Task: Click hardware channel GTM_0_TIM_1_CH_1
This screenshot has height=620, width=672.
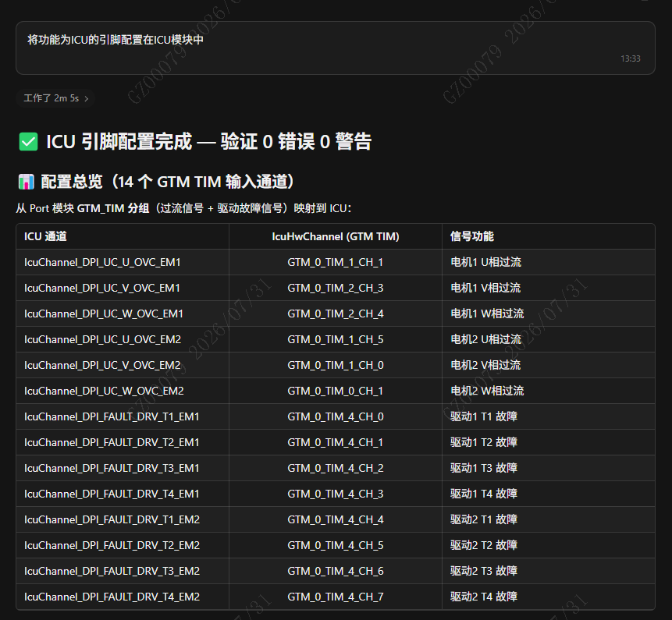Action: 336,262
